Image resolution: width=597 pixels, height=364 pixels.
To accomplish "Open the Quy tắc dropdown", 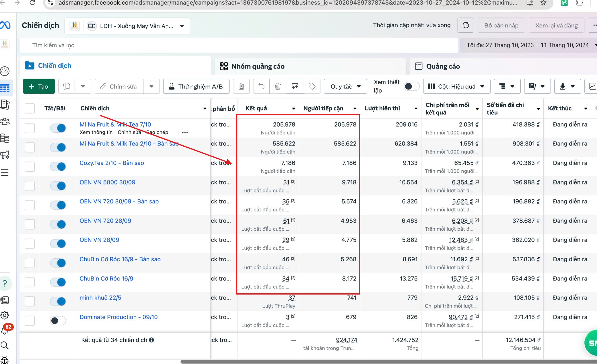I will click(x=346, y=86).
